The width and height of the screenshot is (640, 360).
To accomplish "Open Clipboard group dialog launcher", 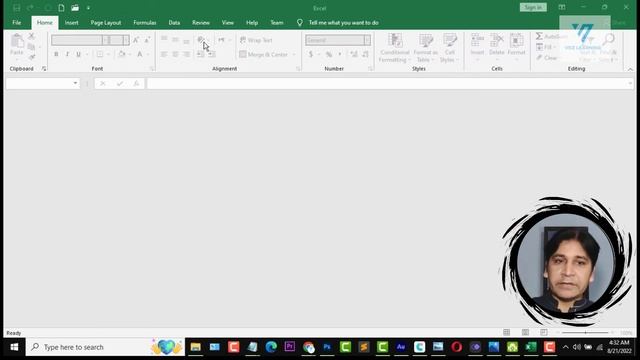I will 44,69.
